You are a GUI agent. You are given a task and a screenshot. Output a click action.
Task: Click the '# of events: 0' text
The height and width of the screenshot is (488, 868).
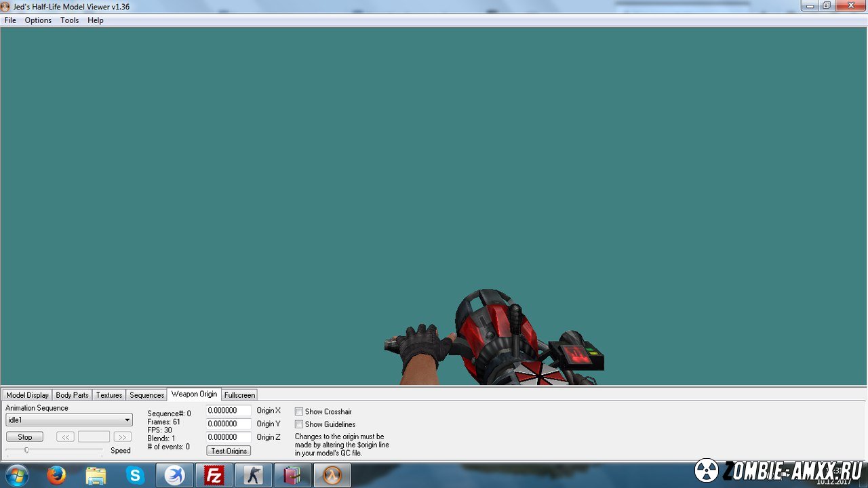point(169,447)
